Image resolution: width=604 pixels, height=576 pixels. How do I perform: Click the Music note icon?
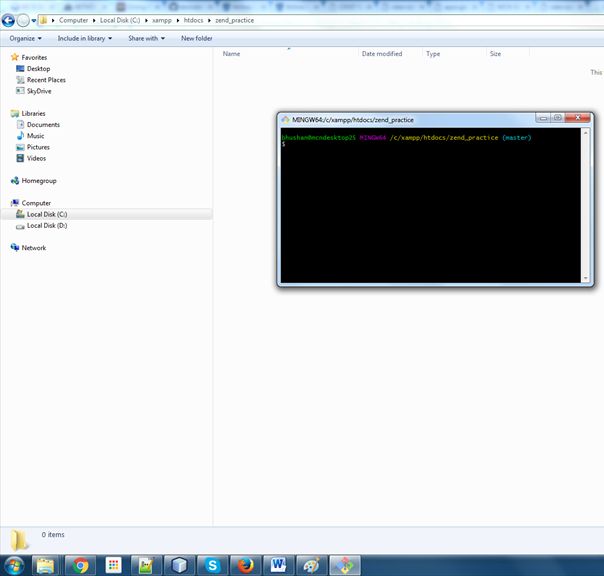click(20, 136)
